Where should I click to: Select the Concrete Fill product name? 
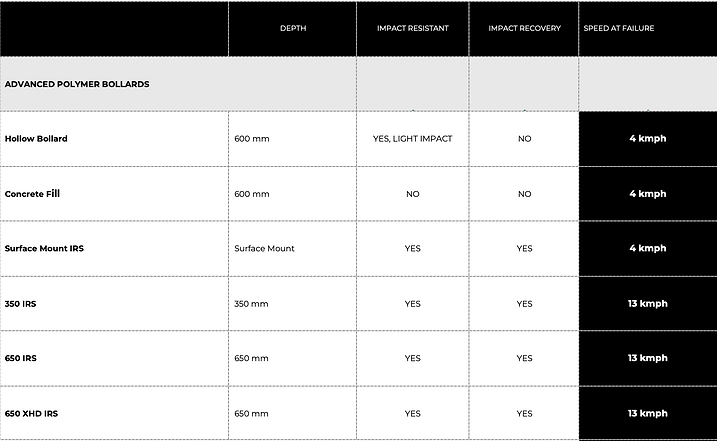pyautogui.click(x=33, y=194)
